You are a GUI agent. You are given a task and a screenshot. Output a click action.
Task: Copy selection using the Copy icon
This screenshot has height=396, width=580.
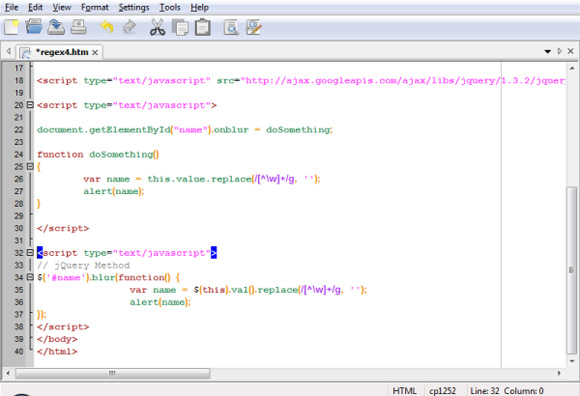pos(180,28)
